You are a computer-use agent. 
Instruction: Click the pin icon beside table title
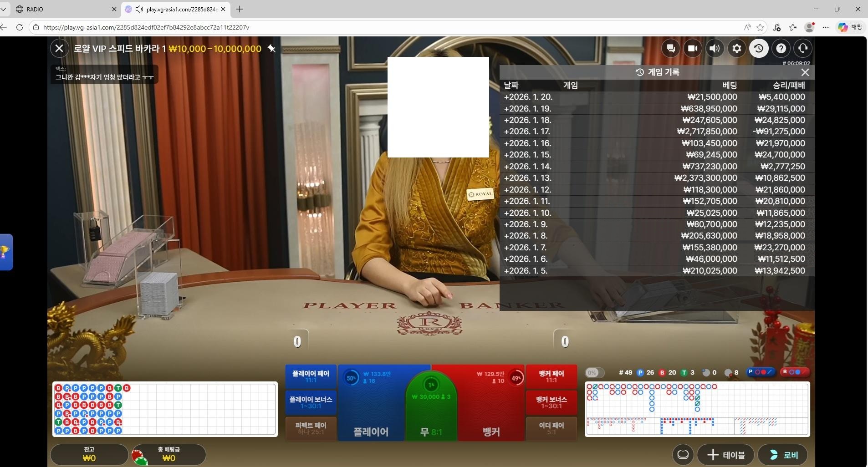pos(271,49)
